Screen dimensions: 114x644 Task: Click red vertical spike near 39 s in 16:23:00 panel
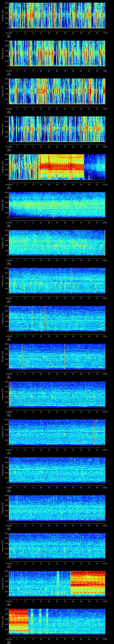click(x=72, y=280)
